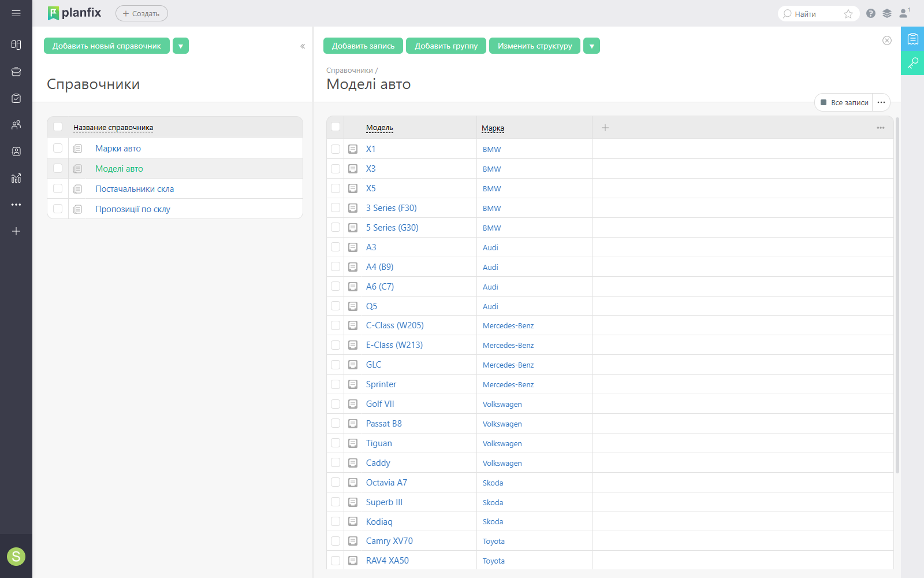
Task: Sort by Название справочника header
Action: [x=113, y=128]
